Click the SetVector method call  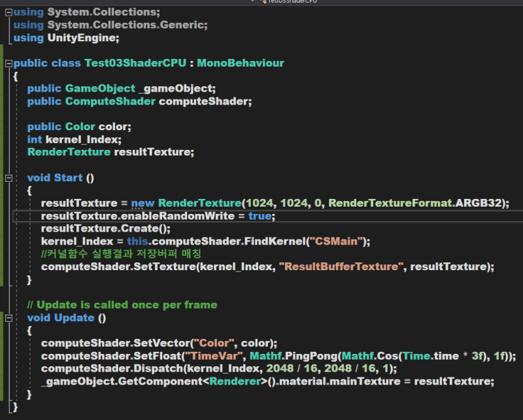(161, 343)
